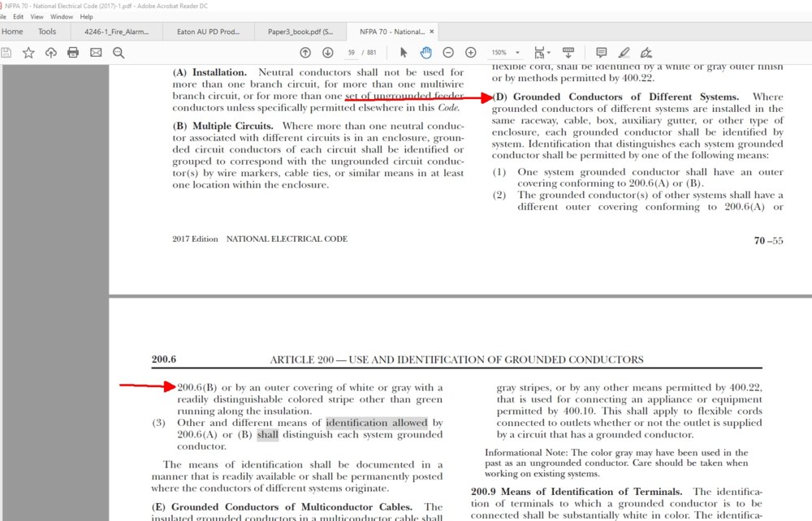Click '200.9 Means of Identification of Terminals.' heading
Viewport: 812px width, 521px height.
coord(577,492)
